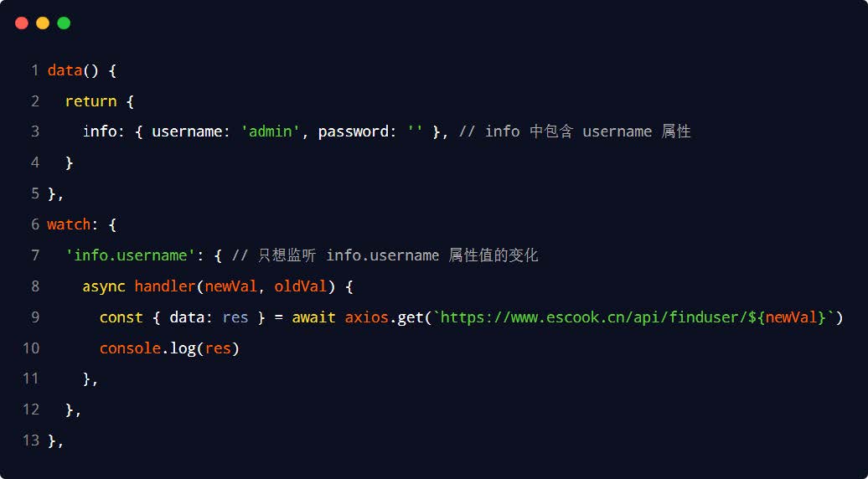Image resolution: width=868 pixels, height=479 pixels.
Task: Click the await keyword
Action: pos(313,317)
